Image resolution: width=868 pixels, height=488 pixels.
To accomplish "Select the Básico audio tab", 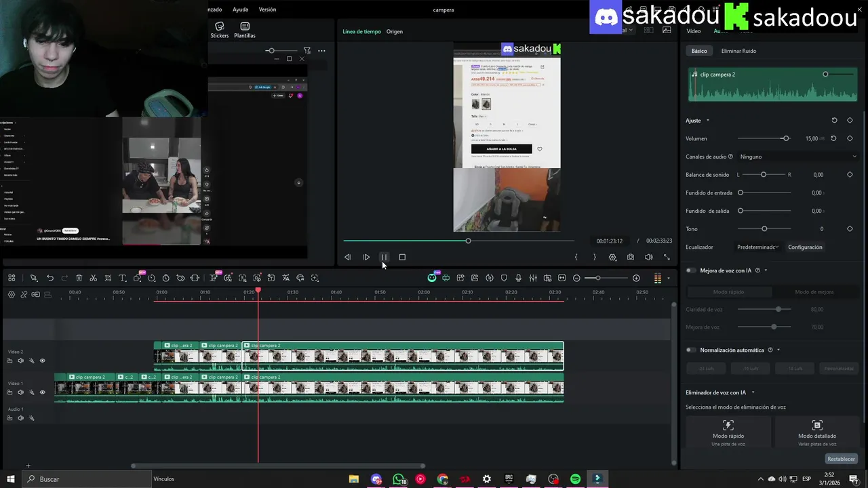I will tap(699, 51).
